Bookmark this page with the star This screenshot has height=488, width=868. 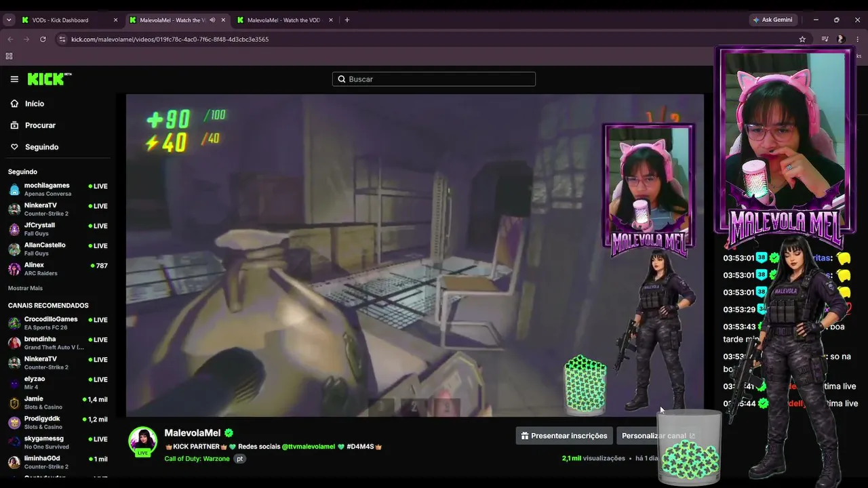[802, 39]
